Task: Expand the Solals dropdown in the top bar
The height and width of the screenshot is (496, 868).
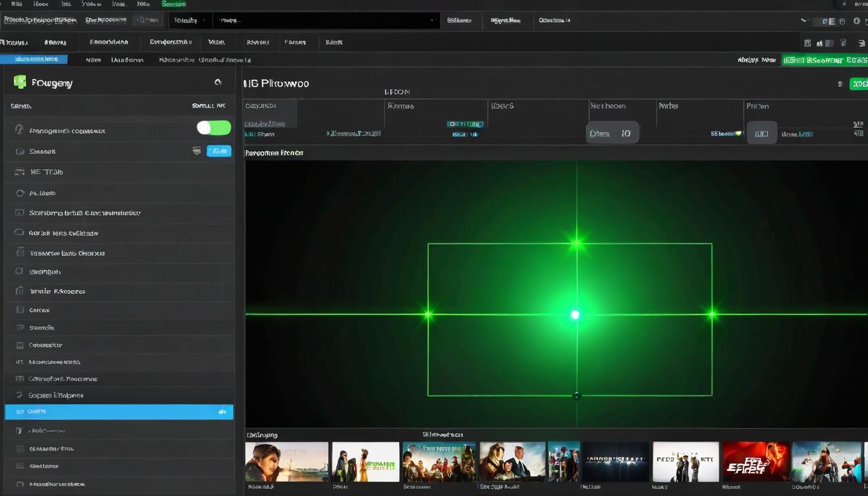Action: [x=190, y=20]
